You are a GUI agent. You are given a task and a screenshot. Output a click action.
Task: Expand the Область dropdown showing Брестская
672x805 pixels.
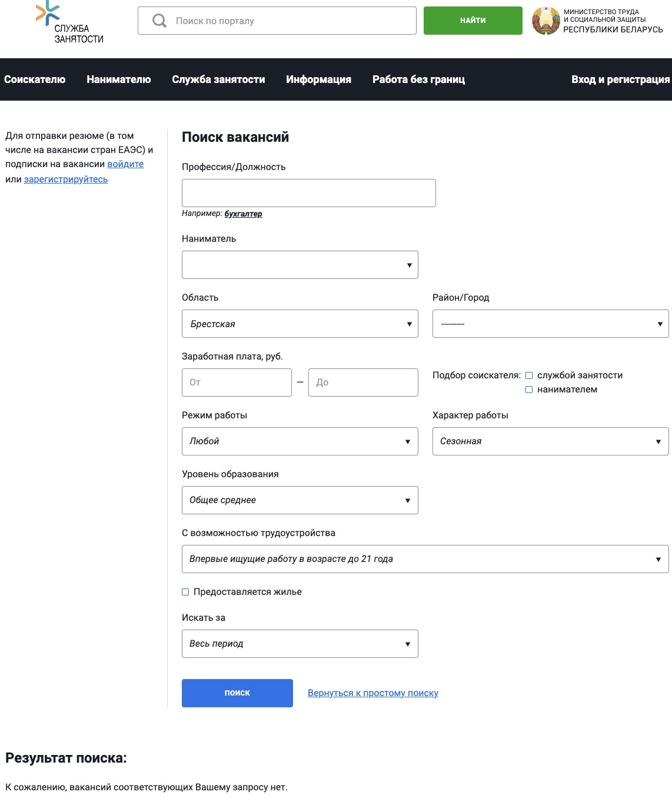pyautogui.click(x=300, y=324)
